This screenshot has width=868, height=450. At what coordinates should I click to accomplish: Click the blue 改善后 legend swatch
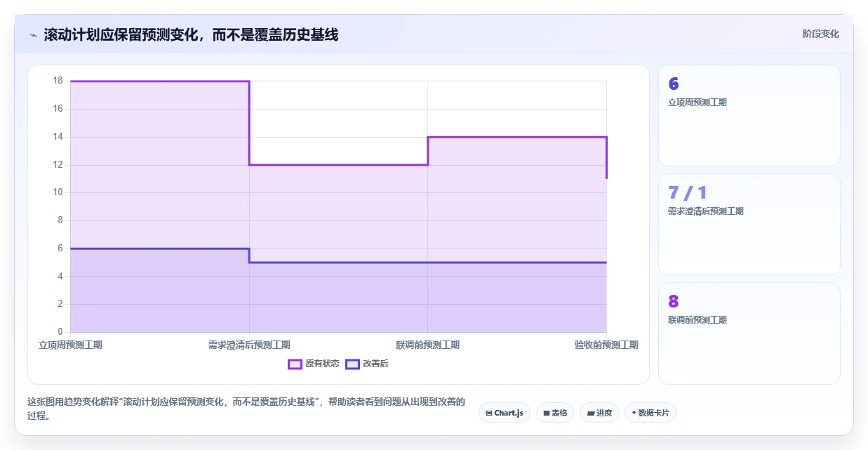click(x=352, y=364)
